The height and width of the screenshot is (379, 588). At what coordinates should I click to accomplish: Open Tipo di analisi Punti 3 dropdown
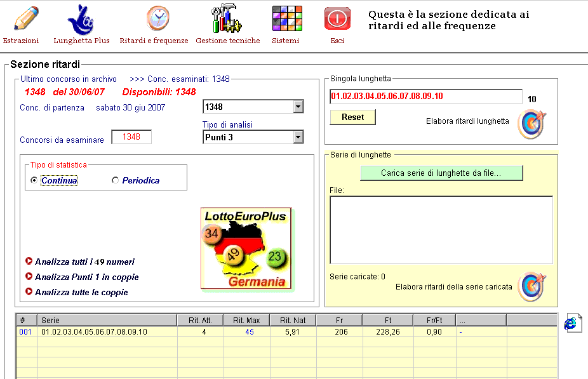pyautogui.click(x=298, y=137)
